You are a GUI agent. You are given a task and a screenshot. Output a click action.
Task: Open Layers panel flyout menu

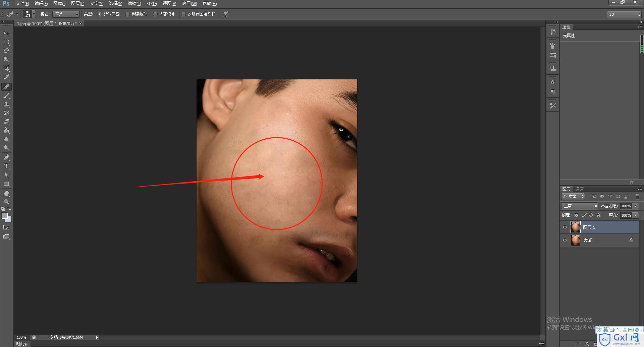640,189
